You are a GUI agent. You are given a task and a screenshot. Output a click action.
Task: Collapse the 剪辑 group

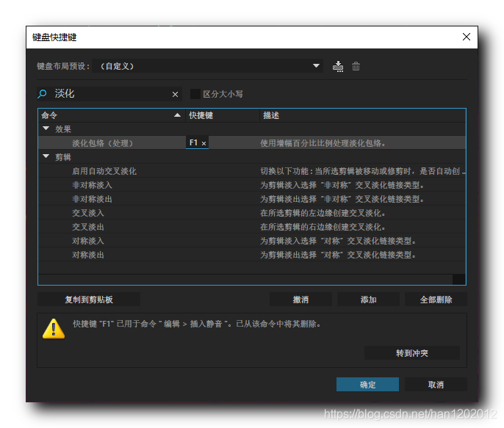[x=46, y=156]
